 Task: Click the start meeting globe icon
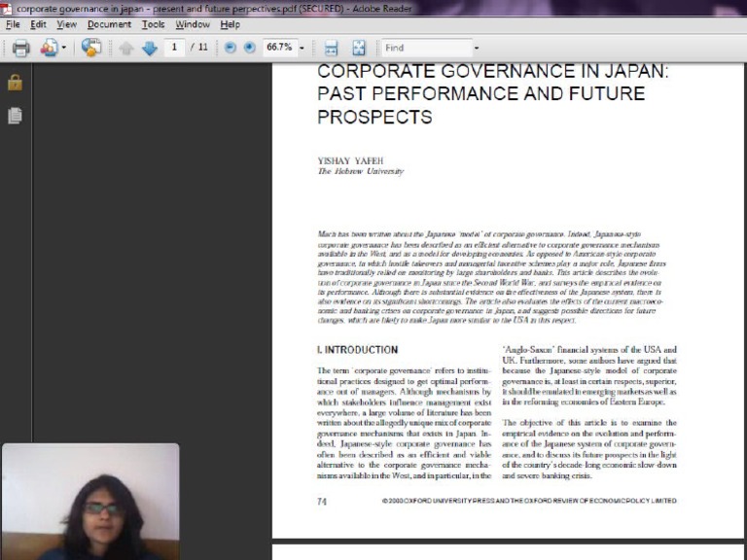(x=91, y=48)
